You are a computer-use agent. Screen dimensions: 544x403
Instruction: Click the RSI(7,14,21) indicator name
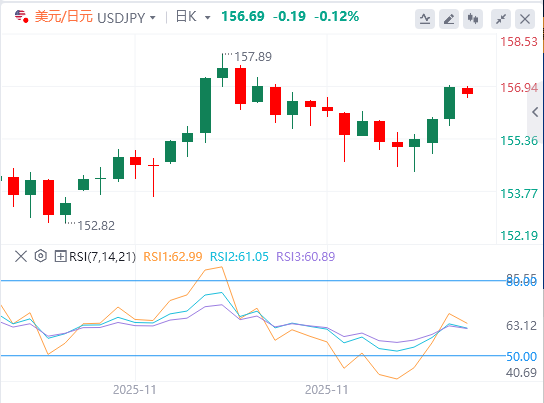click(x=102, y=257)
